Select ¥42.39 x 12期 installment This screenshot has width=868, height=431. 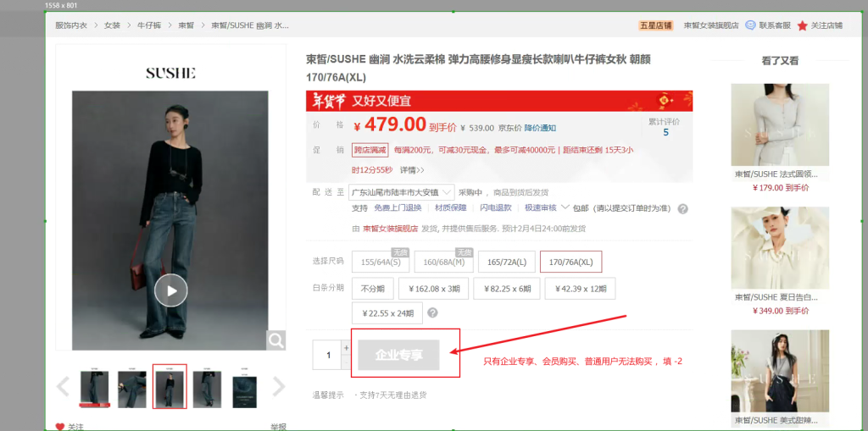click(x=580, y=288)
